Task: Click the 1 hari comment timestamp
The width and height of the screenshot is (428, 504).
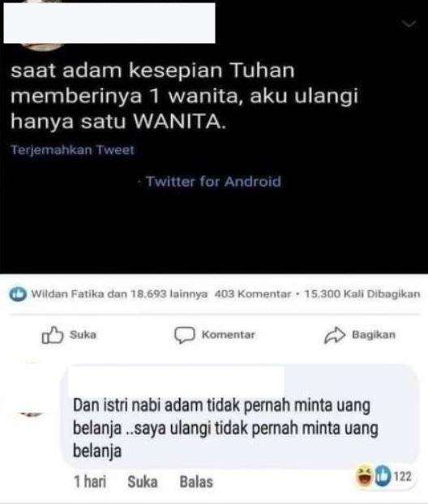Action: coord(90,482)
